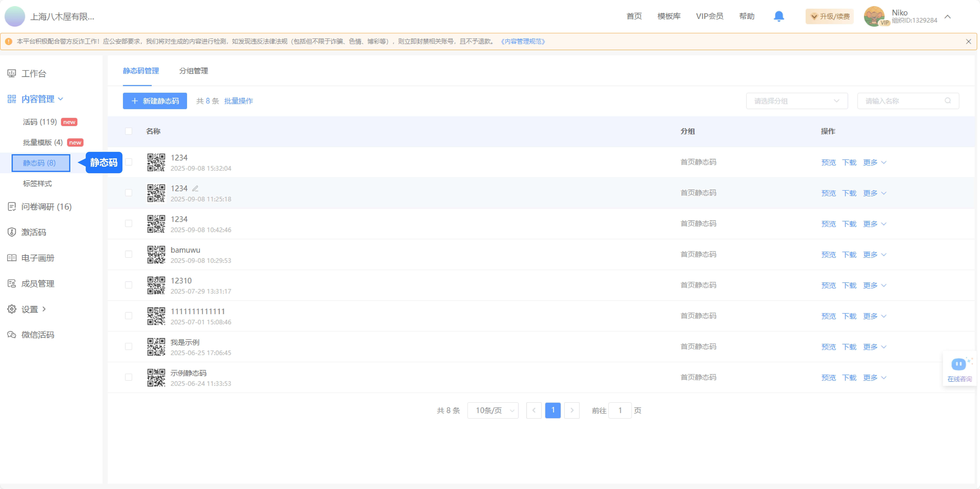Close the orange warning banner
Screen dimensions: 980x489
click(968, 41)
